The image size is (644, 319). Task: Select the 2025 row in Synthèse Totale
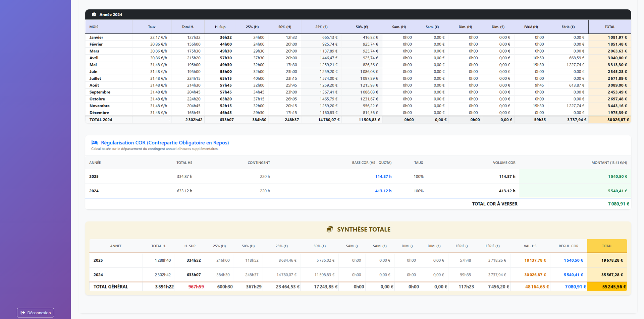98,260
